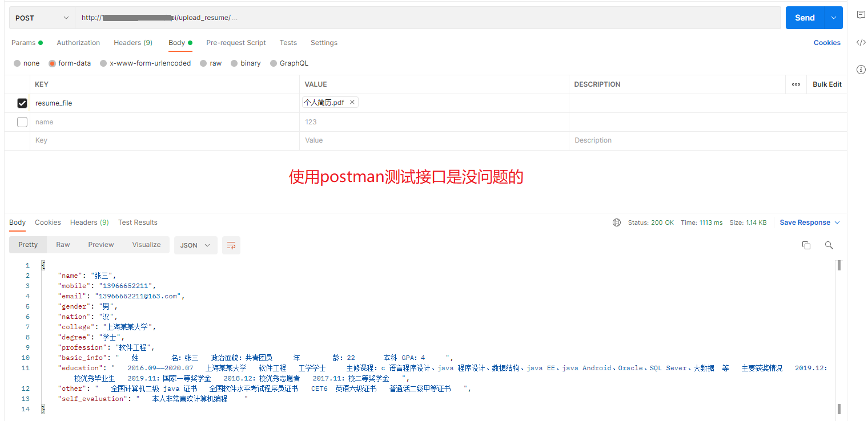This screenshot has height=421, width=868.
Task: Click the KEY column header
Action: pos(42,84)
